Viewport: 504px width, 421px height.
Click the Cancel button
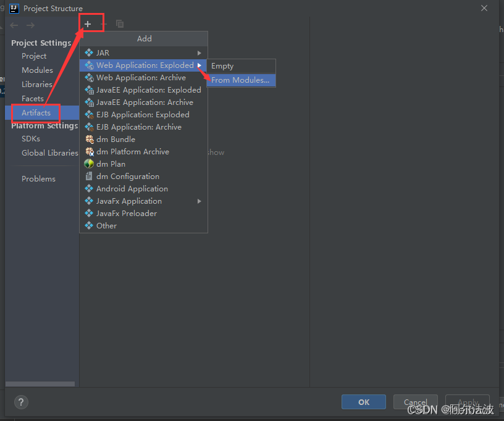(416, 402)
